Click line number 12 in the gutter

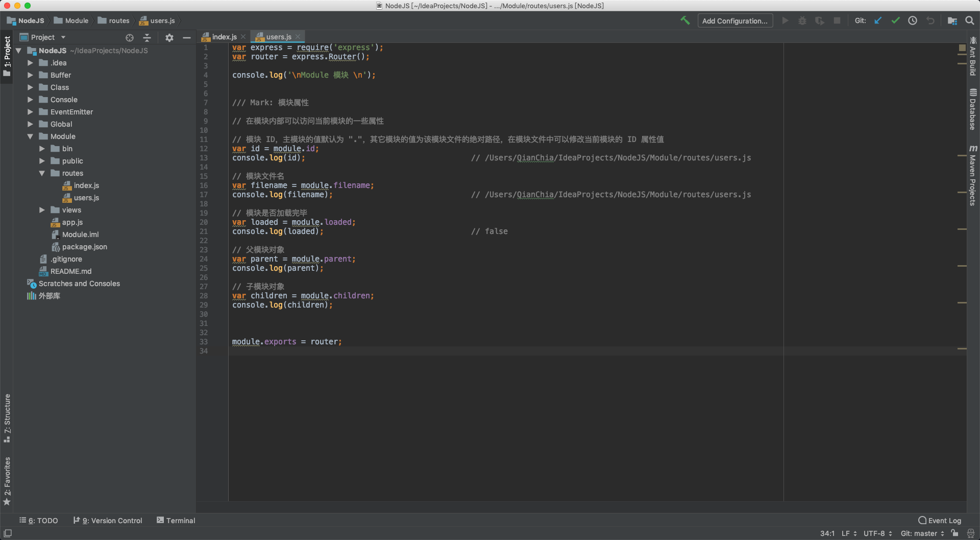pyautogui.click(x=204, y=149)
